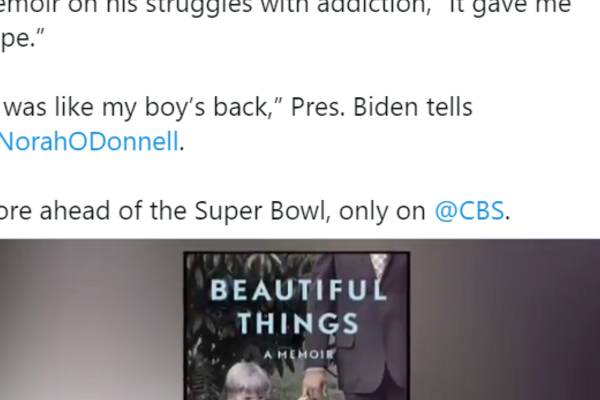The width and height of the screenshot is (600, 400).
Task: Click the word "addiction" in the tweet
Action: [329, 7]
